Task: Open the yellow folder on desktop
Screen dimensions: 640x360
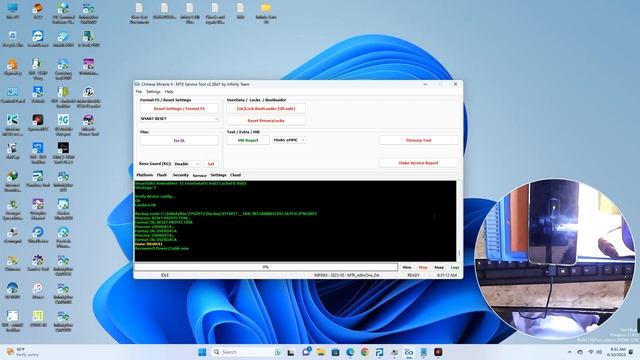Action: (266, 12)
